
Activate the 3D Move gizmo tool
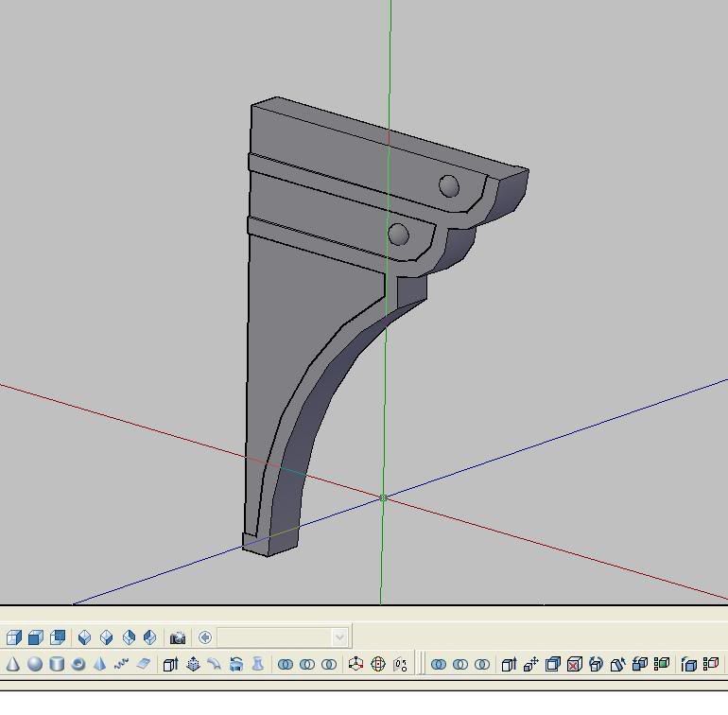[x=355, y=665]
